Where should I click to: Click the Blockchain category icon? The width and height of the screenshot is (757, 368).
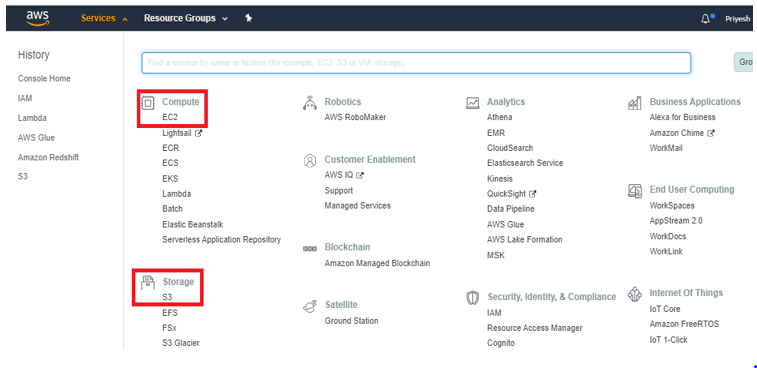[309, 248]
